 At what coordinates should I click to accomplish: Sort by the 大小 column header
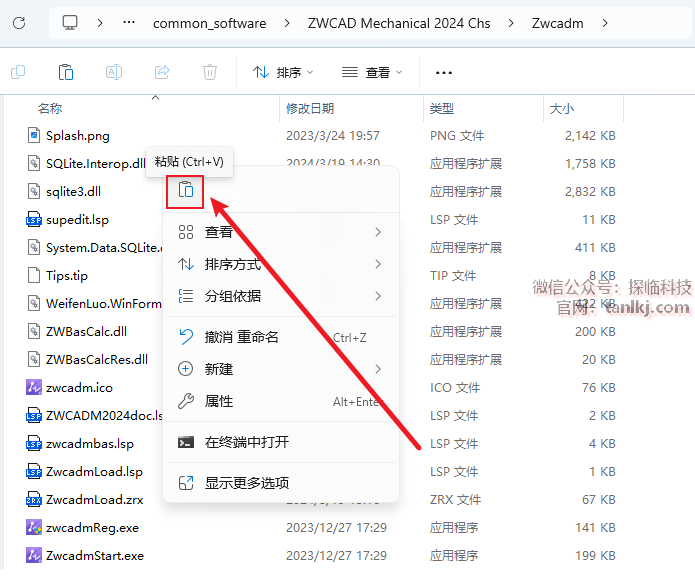point(562,108)
